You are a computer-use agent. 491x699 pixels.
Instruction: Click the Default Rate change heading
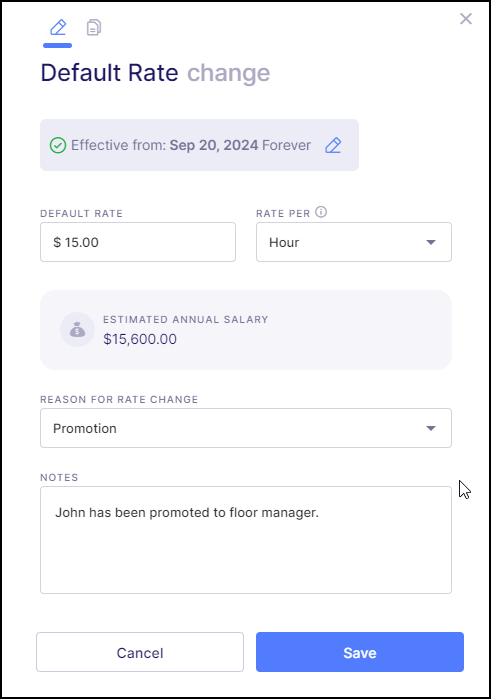155,73
